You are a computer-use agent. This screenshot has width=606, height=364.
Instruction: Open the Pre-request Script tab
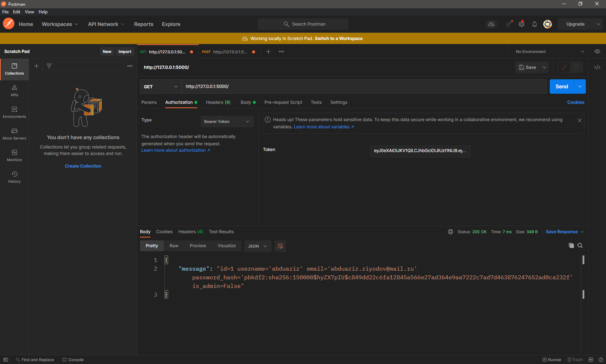click(x=283, y=102)
